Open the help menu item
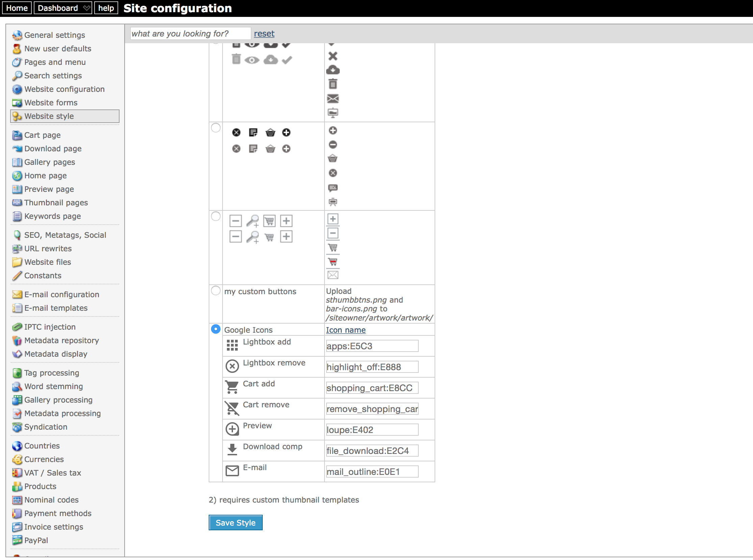 click(x=106, y=8)
